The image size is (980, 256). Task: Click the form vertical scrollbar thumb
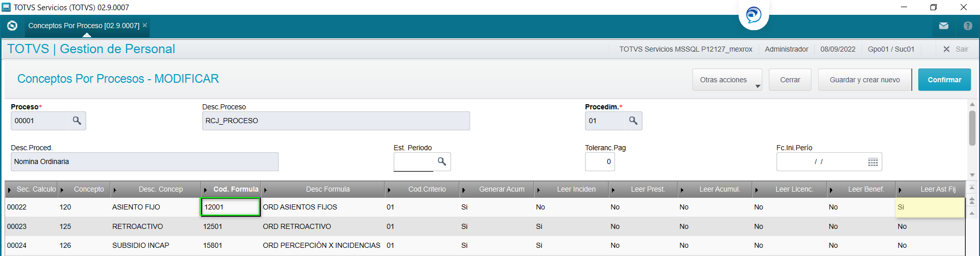point(972,128)
